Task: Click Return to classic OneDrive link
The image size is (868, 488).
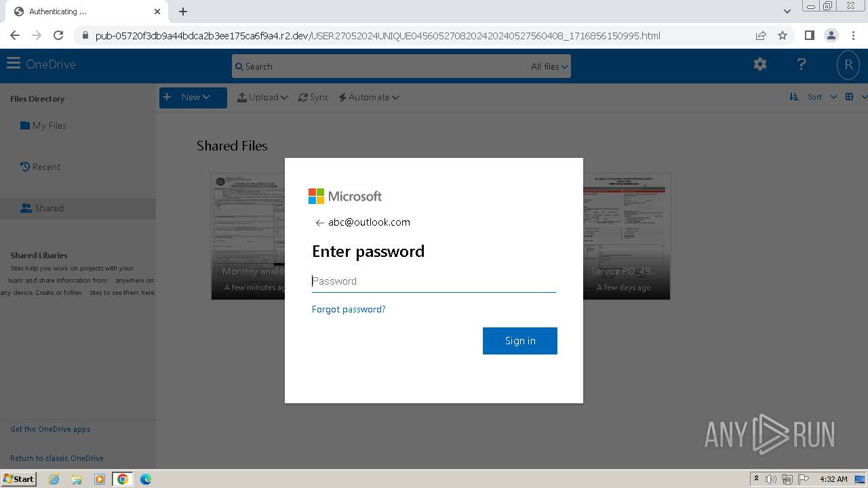Action: pyautogui.click(x=57, y=458)
